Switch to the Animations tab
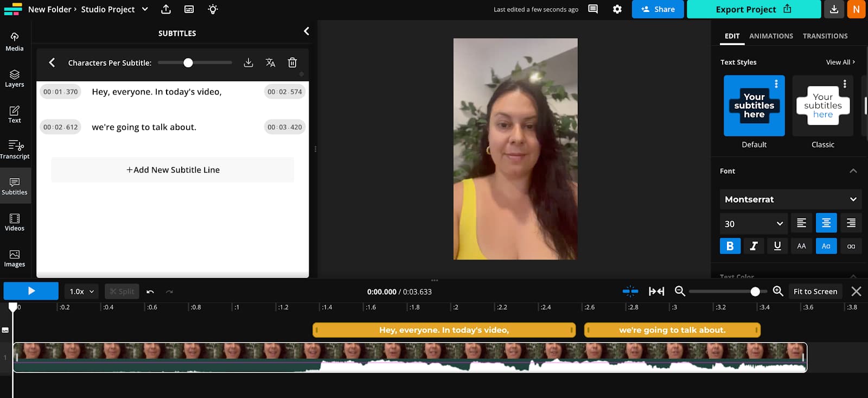868x398 pixels. pos(771,36)
